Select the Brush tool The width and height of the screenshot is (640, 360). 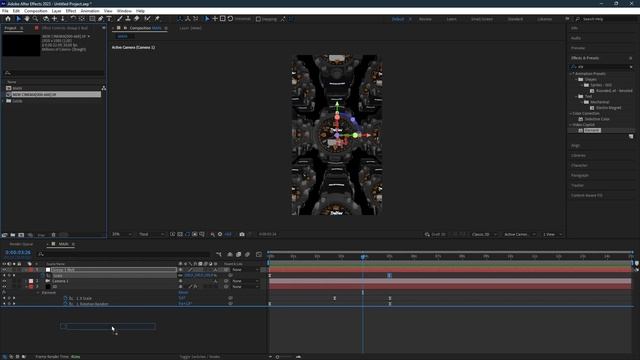(120, 19)
